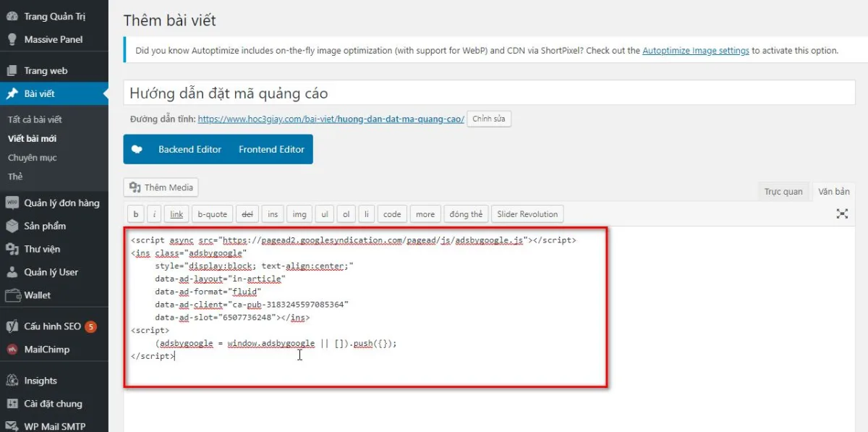
Task: Click the del quicktag button
Action: point(247,214)
